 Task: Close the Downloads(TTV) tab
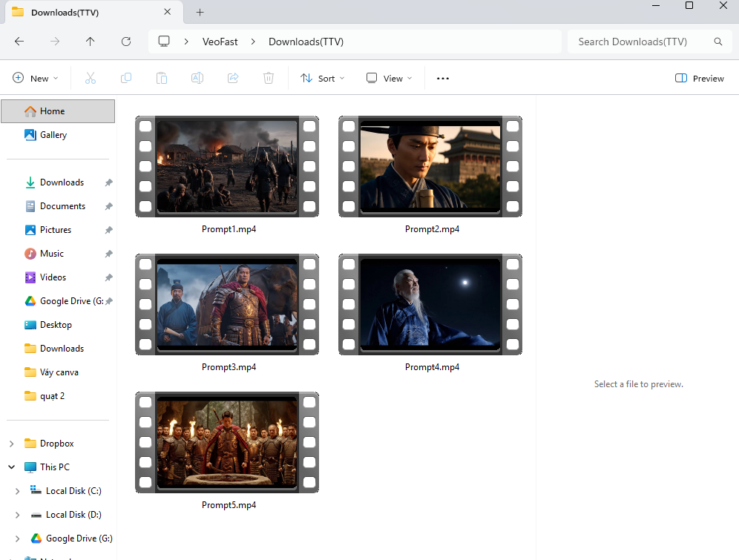[x=167, y=13]
